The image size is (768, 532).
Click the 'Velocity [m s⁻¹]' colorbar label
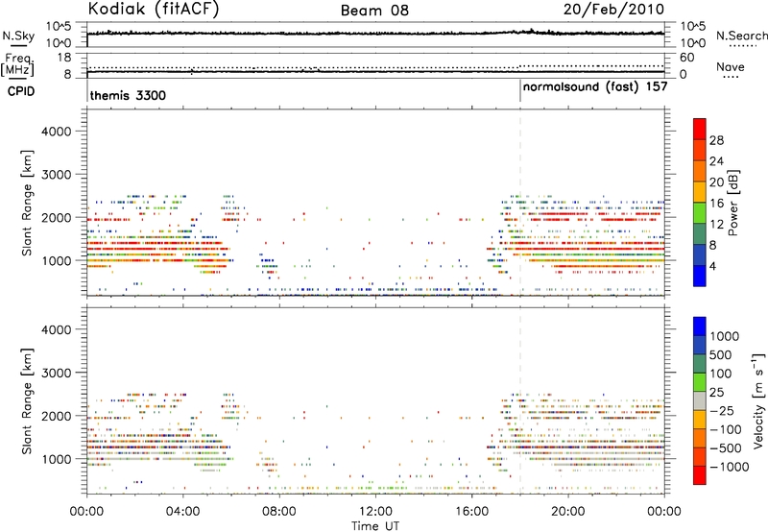tap(758, 400)
